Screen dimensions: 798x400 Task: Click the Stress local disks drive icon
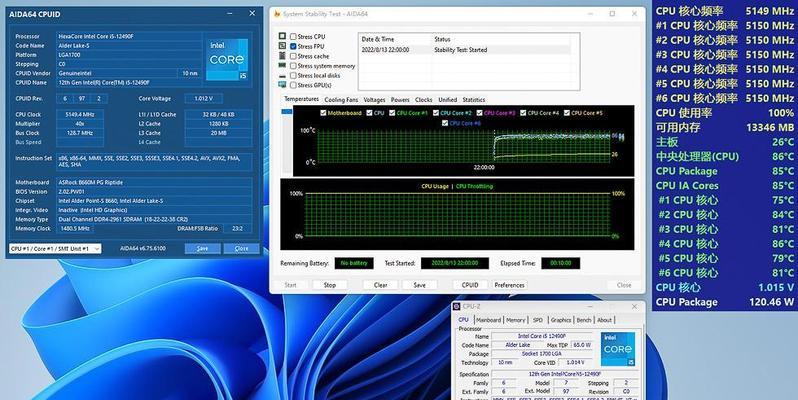[x=282, y=75]
